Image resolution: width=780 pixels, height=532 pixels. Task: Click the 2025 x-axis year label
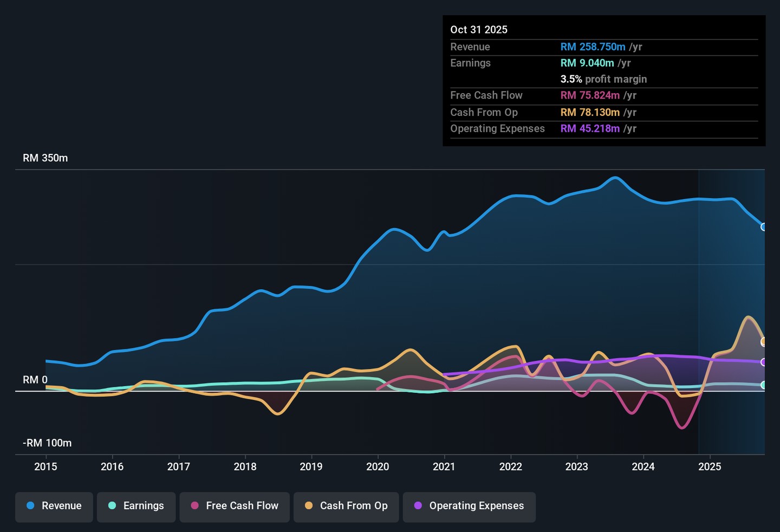(x=710, y=467)
